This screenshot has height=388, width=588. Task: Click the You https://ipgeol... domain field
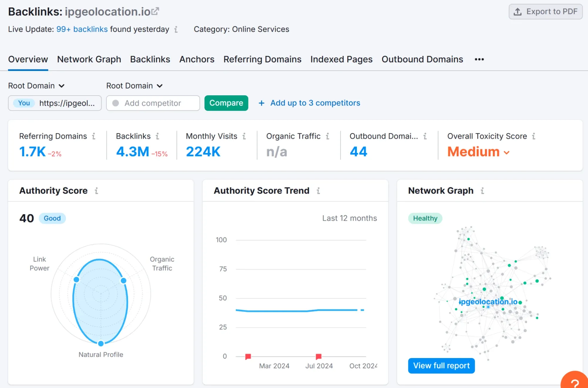pos(55,103)
